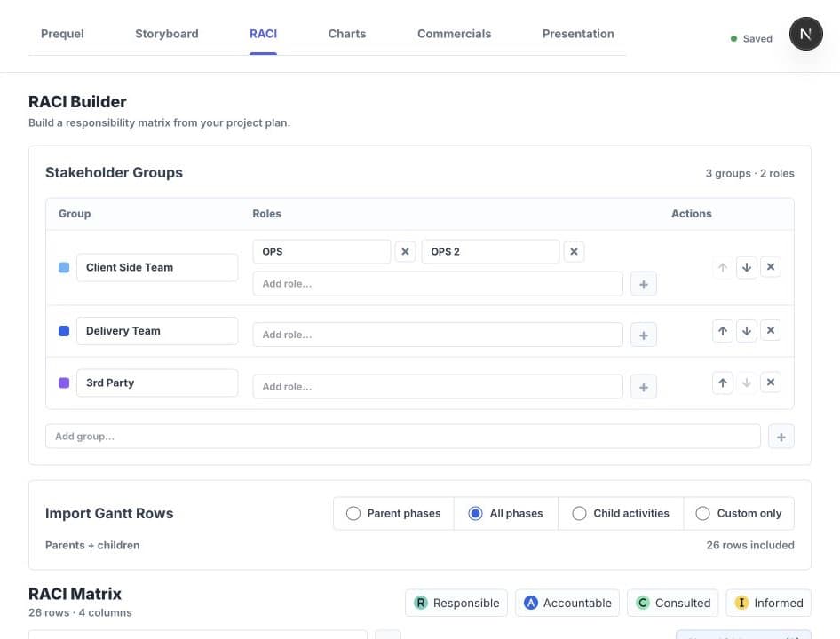The width and height of the screenshot is (840, 639).
Task: Click the '3 groups · 2 roles' summary
Action: [x=749, y=173]
